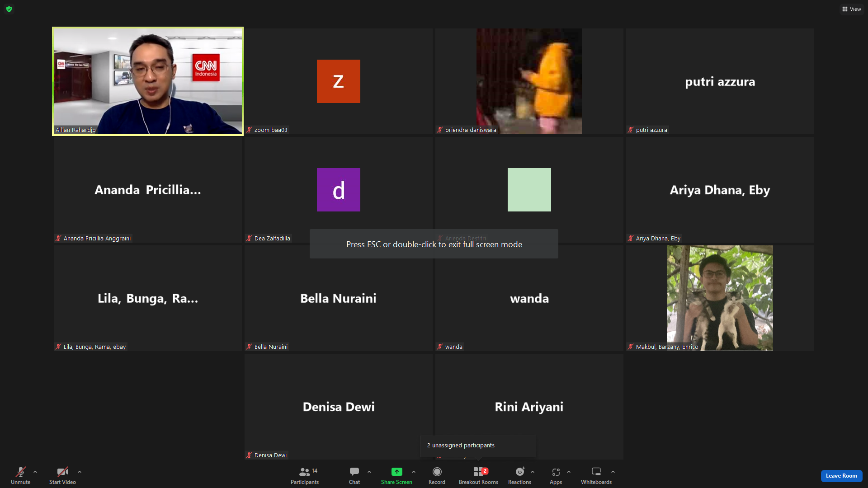Screen dimensions: 868x488
Task: Open the Chat panel
Action: point(354,475)
